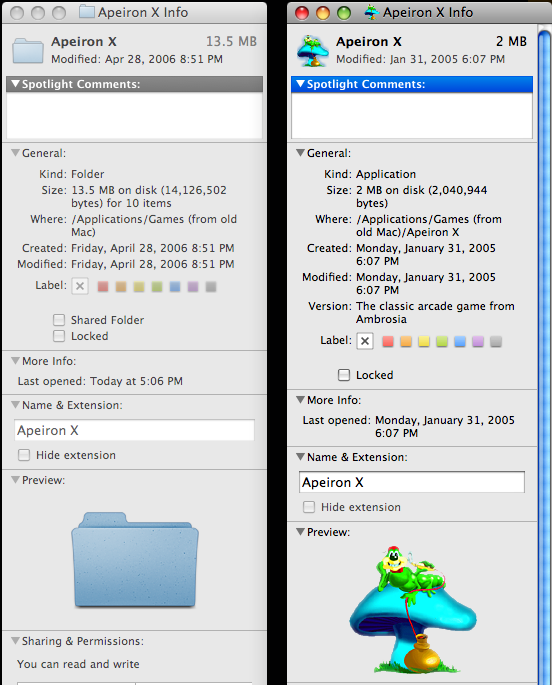Select yellow label in application Info window

424,342
